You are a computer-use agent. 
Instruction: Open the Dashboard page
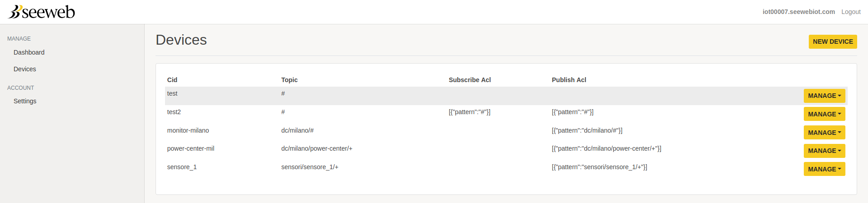(x=29, y=52)
